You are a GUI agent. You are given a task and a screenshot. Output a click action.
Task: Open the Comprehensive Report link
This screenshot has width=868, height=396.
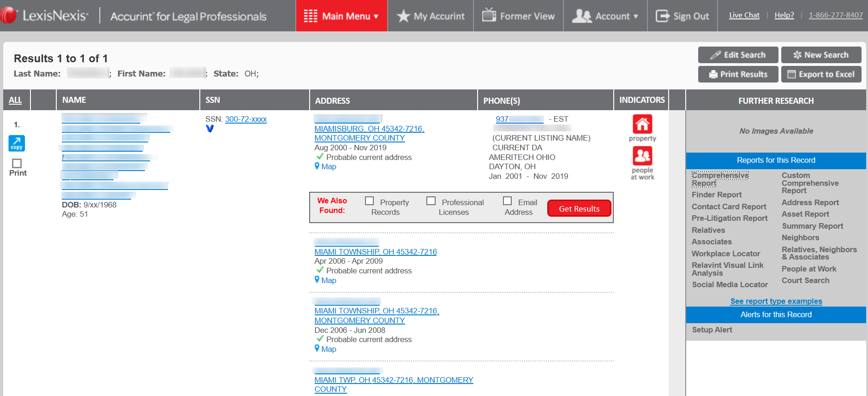(720, 179)
